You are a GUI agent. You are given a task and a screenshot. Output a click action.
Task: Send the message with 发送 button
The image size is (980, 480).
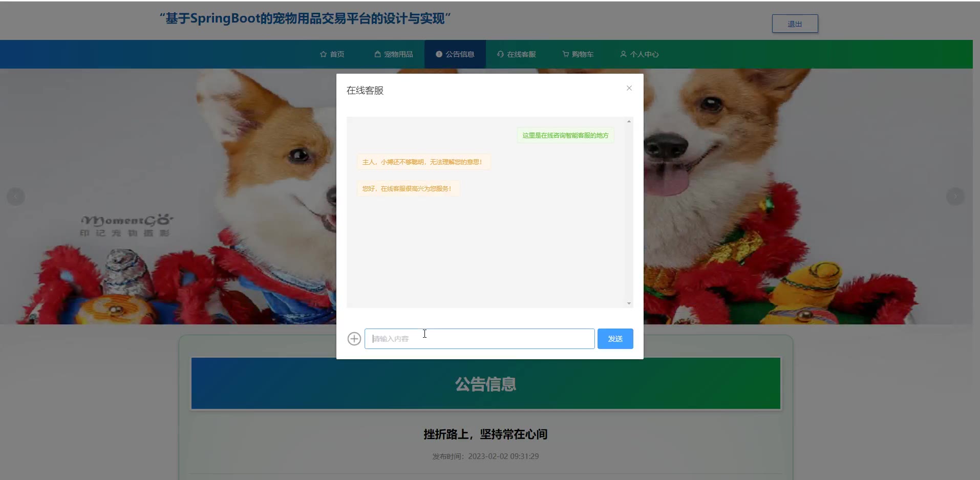(x=615, y=339)
